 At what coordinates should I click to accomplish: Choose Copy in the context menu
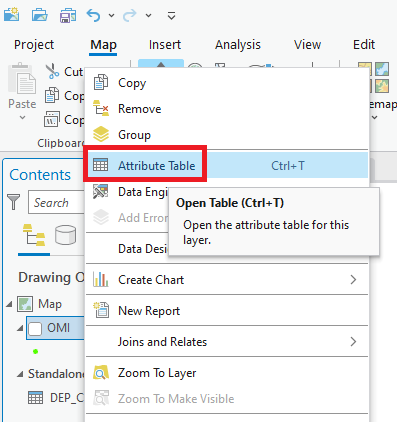227,83
